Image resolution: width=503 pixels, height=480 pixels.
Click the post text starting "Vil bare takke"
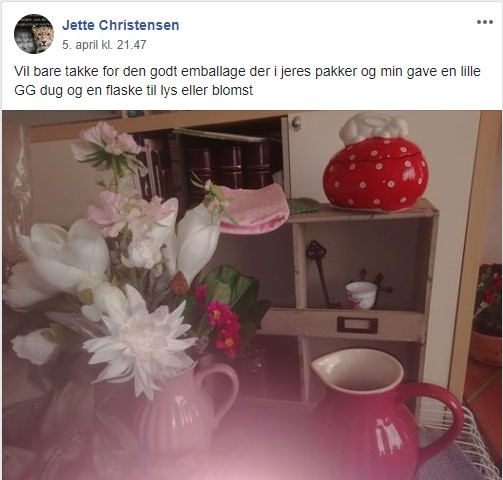point(247,81)
